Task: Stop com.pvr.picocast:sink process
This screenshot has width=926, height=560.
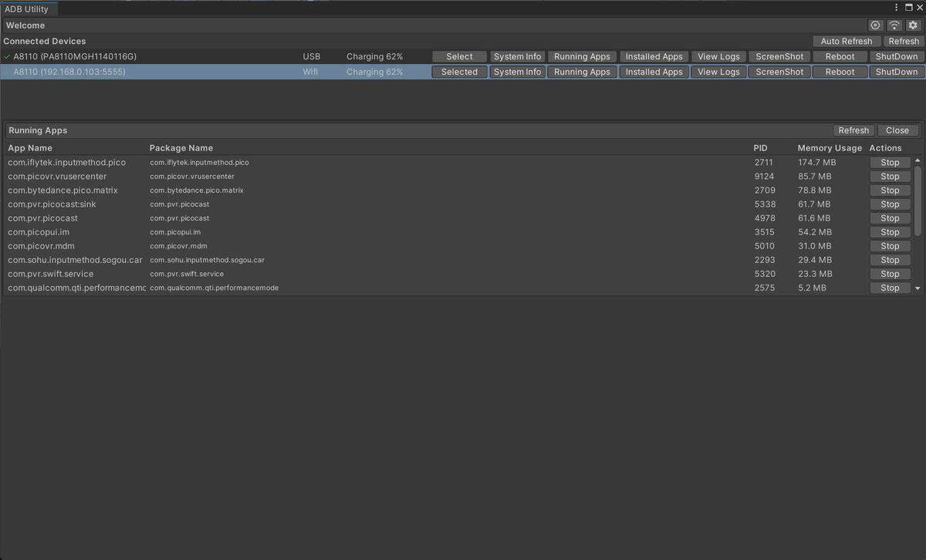Action: [x=890, y=204]
